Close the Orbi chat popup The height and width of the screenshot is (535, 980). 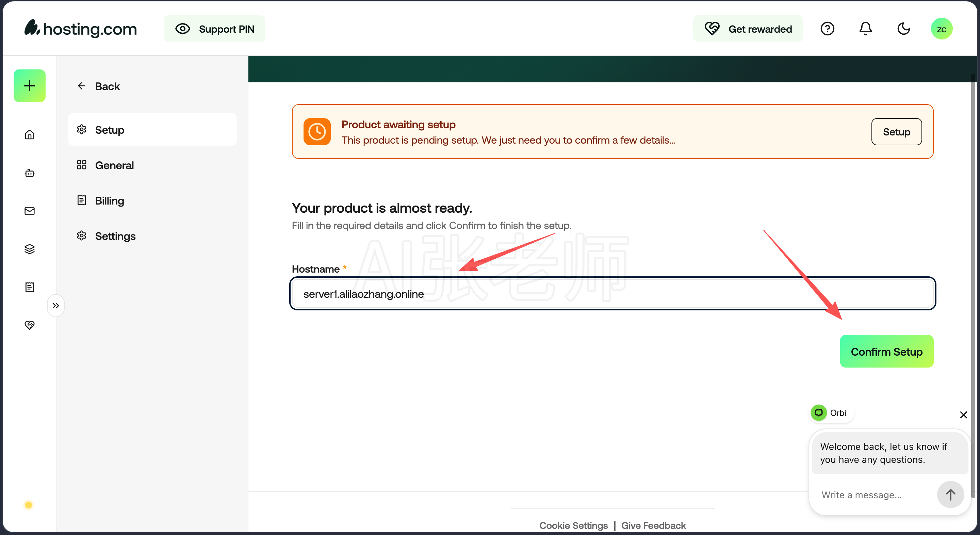click(963, 415)
